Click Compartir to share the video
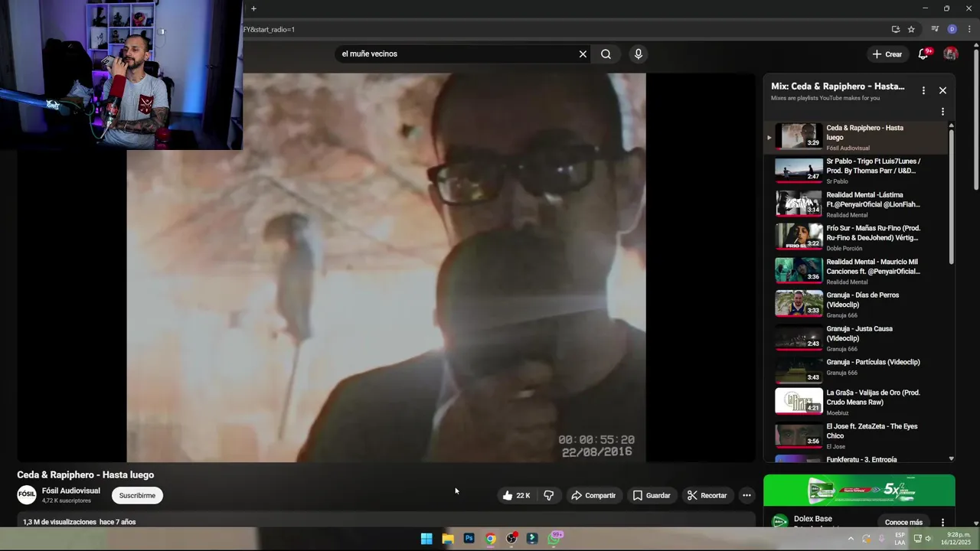The width and height of the screenshot is (980, 551). [x=593, y=495]
